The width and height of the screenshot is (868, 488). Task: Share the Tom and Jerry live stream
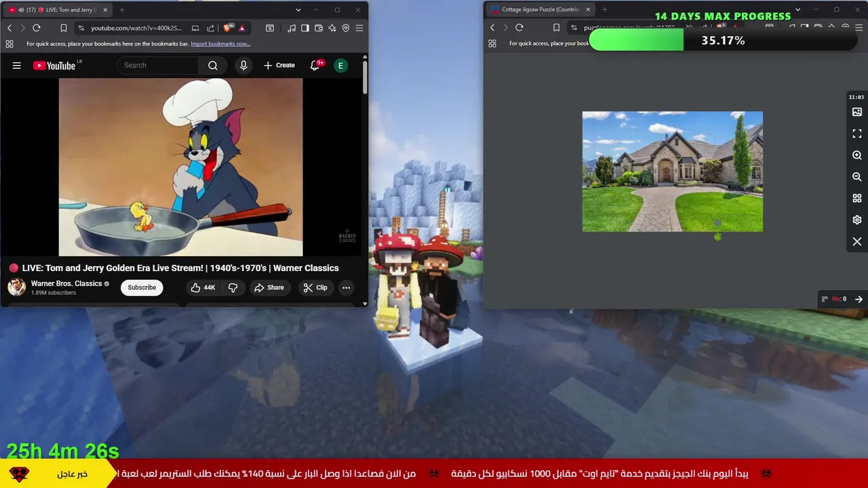pos(269,287)
